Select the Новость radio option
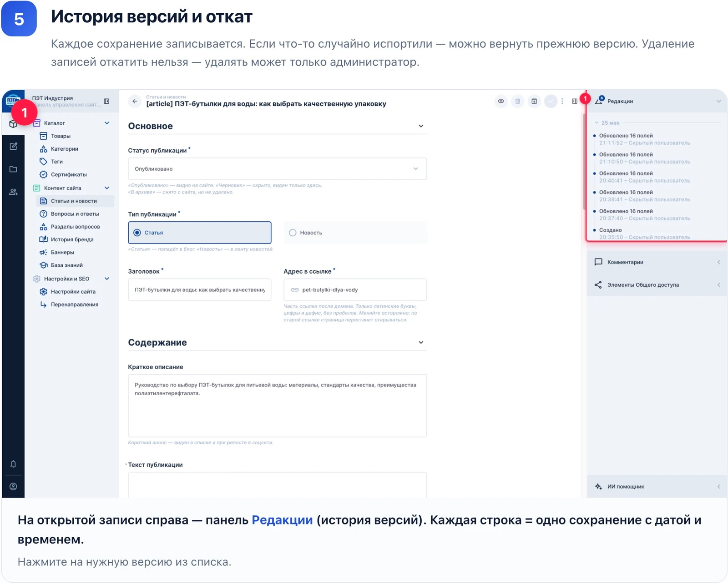The width and height of the screenshot is (728, 585). tap(355, 233)
